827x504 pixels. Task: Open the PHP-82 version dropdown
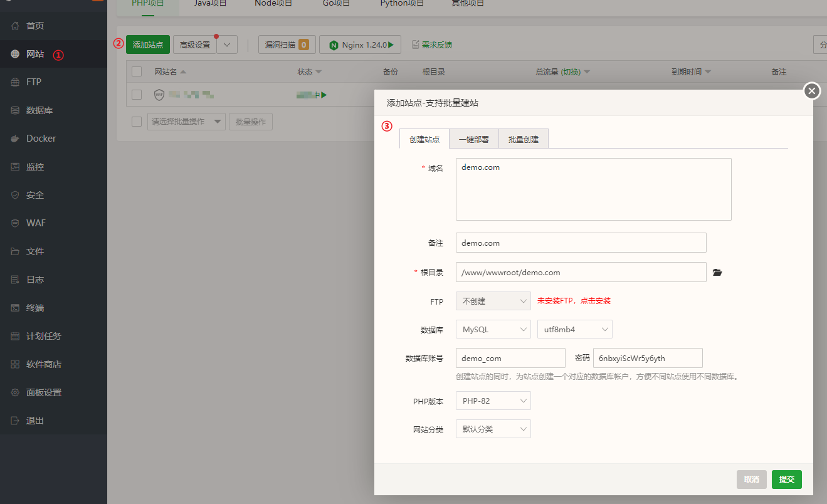(x=493, y=401)
